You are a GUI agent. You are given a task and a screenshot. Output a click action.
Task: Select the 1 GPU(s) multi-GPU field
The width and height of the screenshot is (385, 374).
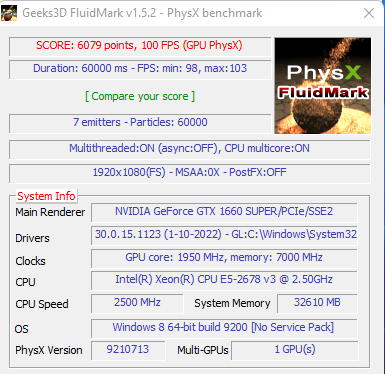(295, 350)
